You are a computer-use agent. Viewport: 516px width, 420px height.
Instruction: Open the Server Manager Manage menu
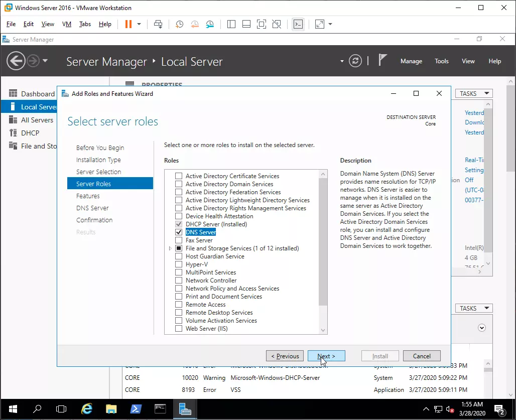[412, 61]
